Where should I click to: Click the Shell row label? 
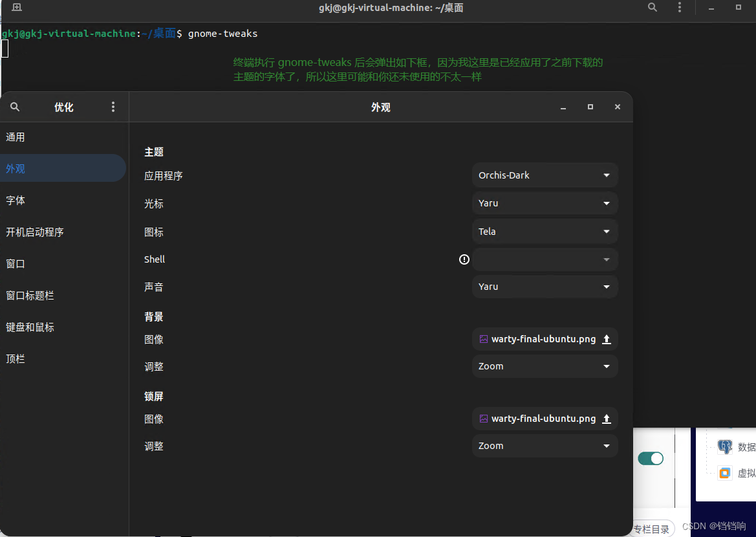click(155, 259)
